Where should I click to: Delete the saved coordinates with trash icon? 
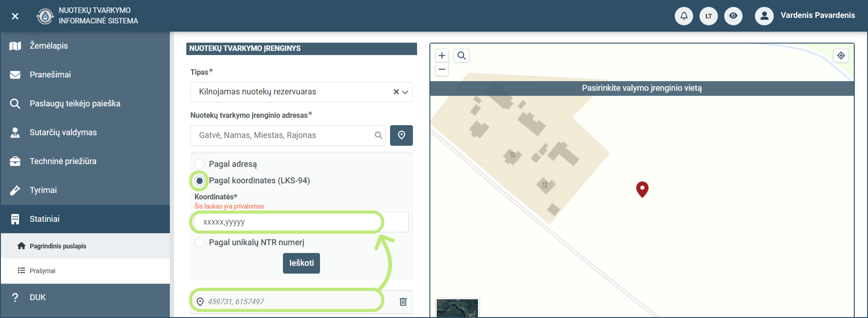(403, 302)
